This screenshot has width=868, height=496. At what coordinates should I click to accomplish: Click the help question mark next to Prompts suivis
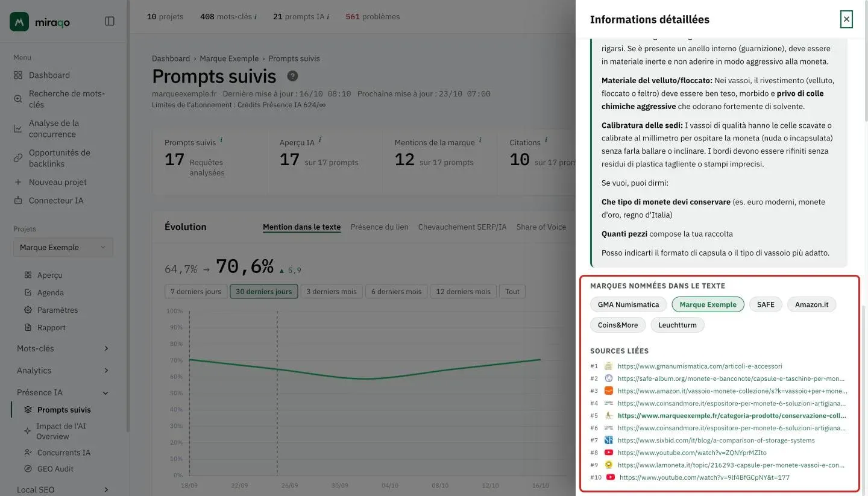pyautogui.click(x=292, y=76)
